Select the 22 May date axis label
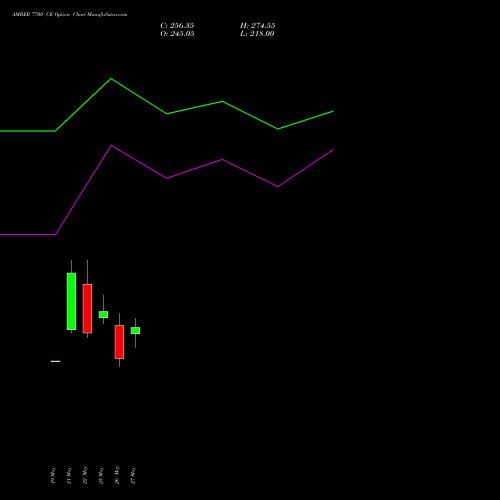The width and height of the screenshot is (500, 500). [85, 475]
